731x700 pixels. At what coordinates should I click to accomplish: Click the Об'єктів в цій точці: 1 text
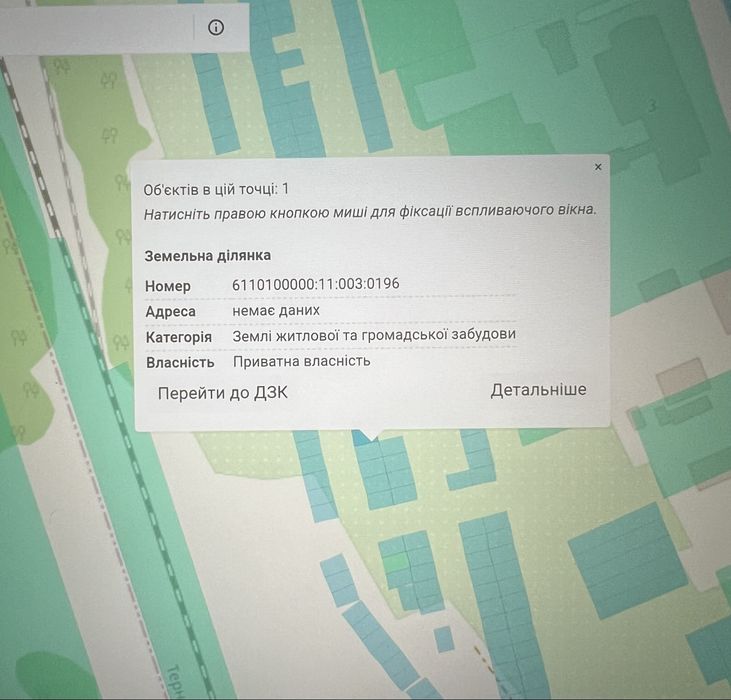click(x=216, y=190)
